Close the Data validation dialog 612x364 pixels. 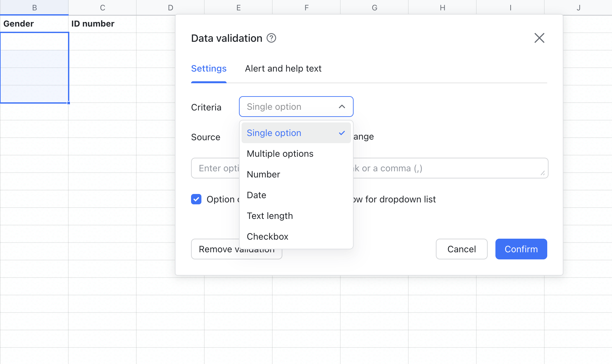click(x=539, y=38)
